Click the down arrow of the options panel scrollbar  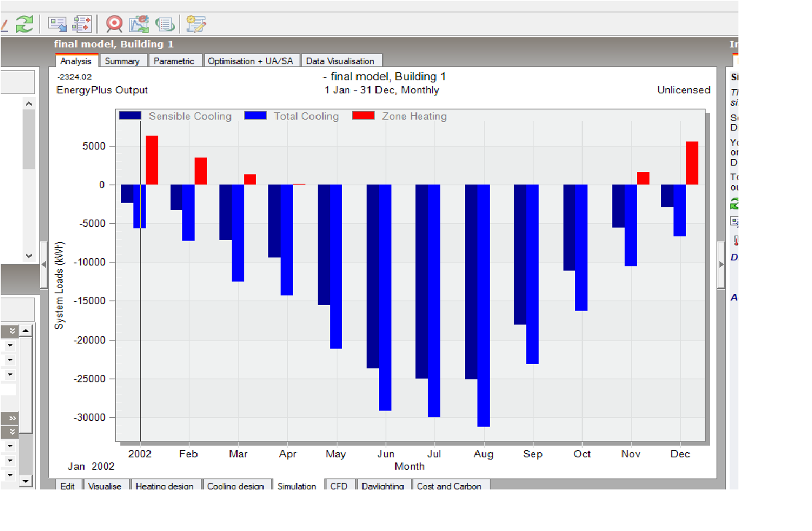[26, 481]
